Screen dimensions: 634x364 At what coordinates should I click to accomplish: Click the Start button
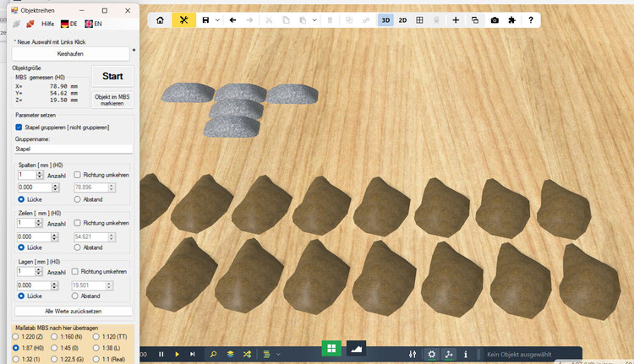tap(112, 76)
